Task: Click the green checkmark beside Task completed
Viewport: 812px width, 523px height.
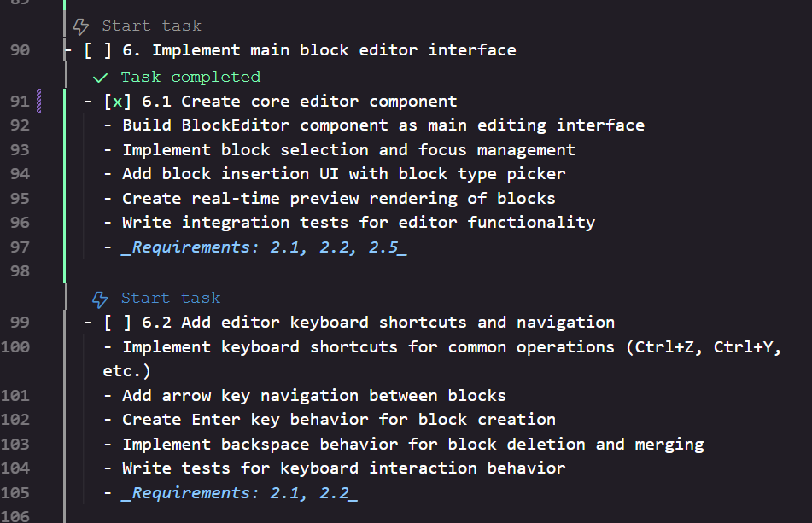Action: click(100, 78)
